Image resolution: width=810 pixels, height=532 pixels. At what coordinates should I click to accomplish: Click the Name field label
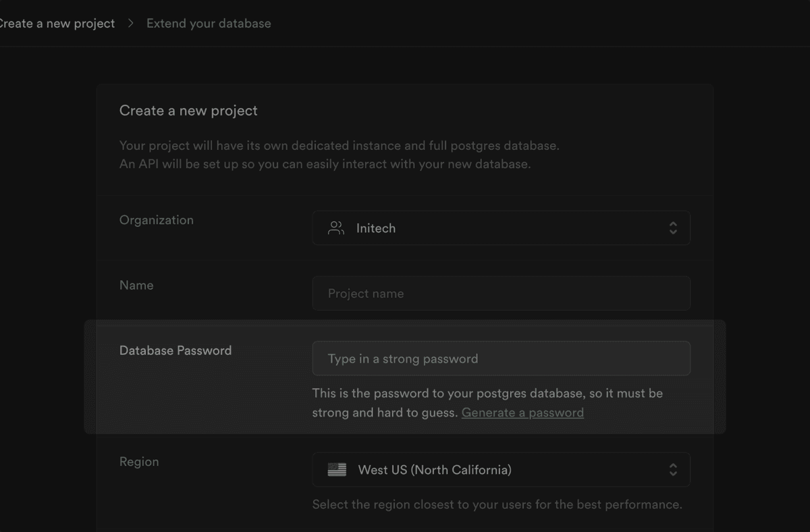click(x=136, y=285)
